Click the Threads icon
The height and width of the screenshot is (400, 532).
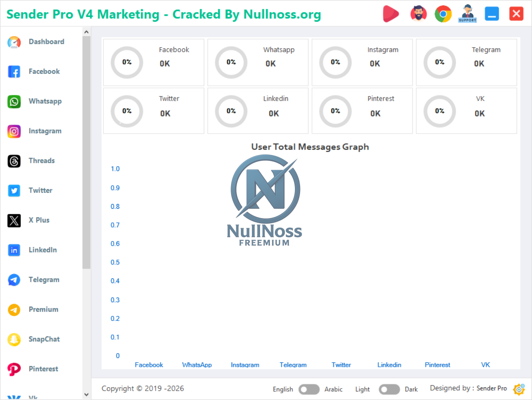click(x=14, y=161)
